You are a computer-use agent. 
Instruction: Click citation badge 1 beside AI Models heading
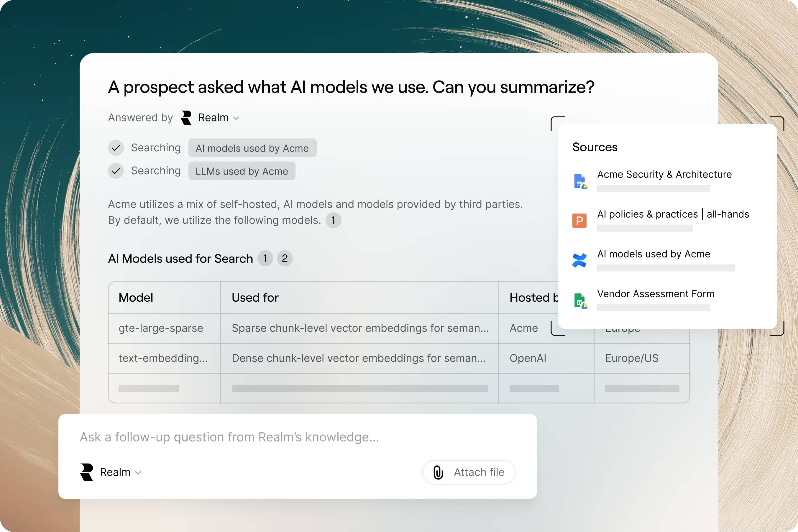coord(265,259)
